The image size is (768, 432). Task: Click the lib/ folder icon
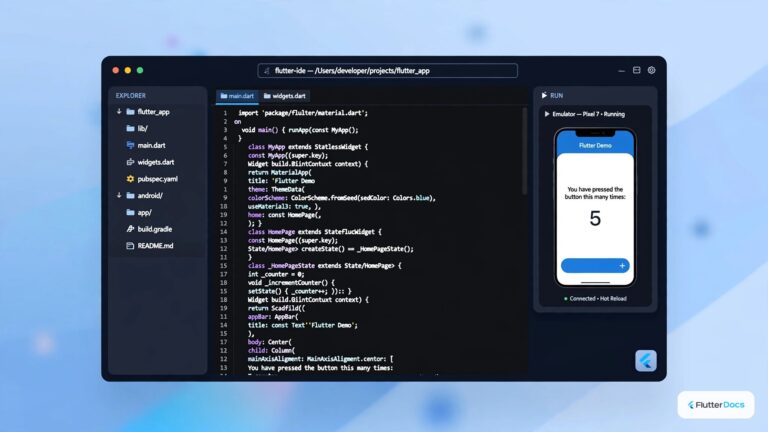click(x=130, y=128)
